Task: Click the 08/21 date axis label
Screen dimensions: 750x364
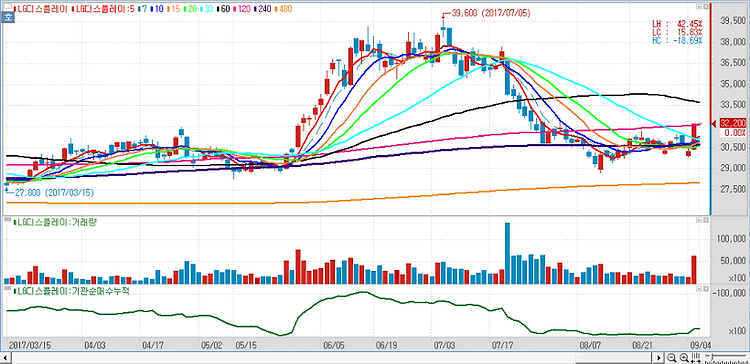Action: pos(643,345)
